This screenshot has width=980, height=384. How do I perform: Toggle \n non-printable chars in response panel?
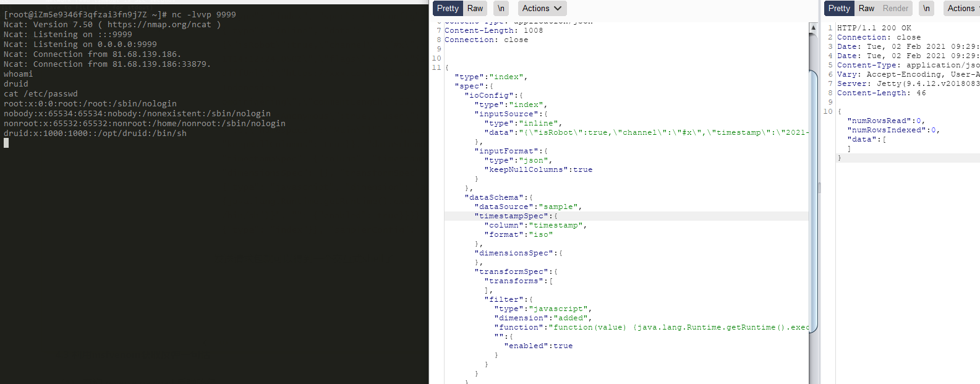[926, 8]
